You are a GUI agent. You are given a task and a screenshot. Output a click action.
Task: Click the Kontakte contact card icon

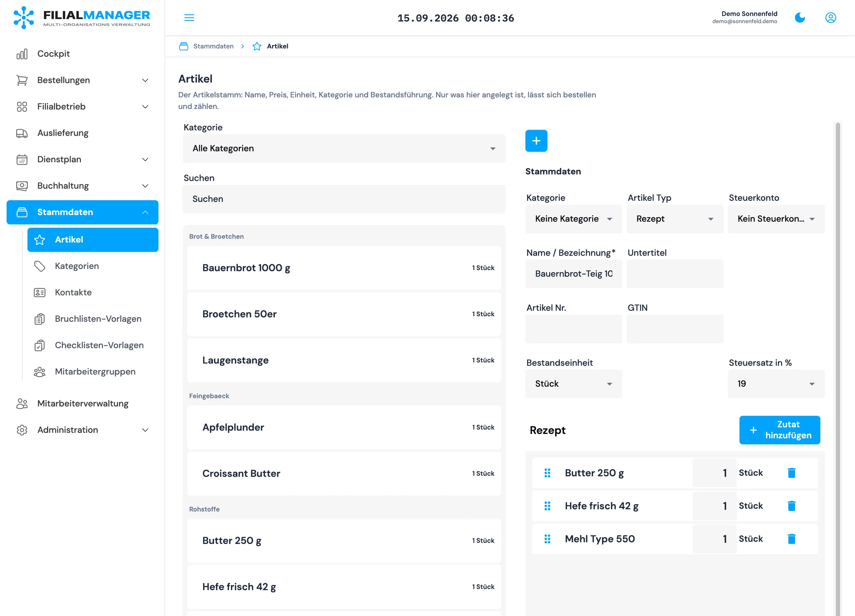(40, 292)
